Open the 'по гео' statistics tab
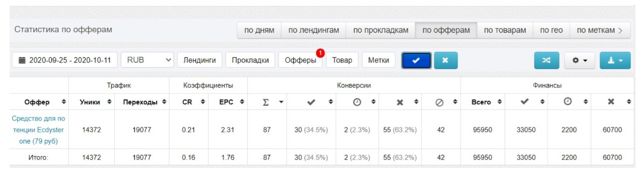This screenshot has width=644, height=181. point(551,31)
